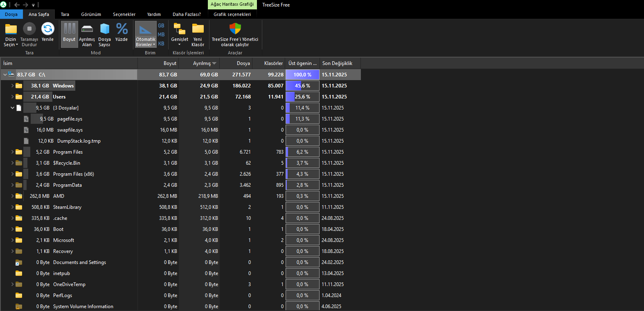Sort by the Ayrılmış column header
Viewport: 644px width, 311px height.
tap(199, 63)
